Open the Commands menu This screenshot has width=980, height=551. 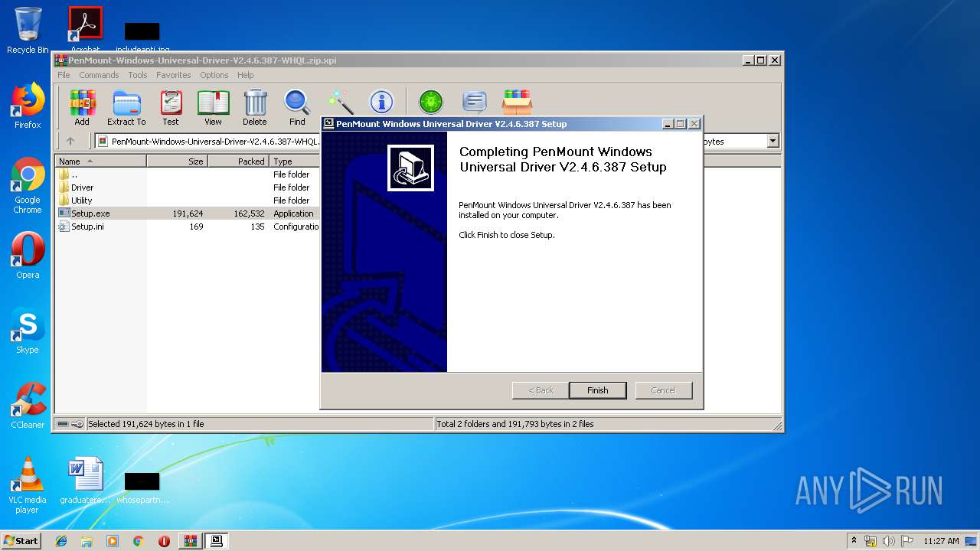point(99,75)
